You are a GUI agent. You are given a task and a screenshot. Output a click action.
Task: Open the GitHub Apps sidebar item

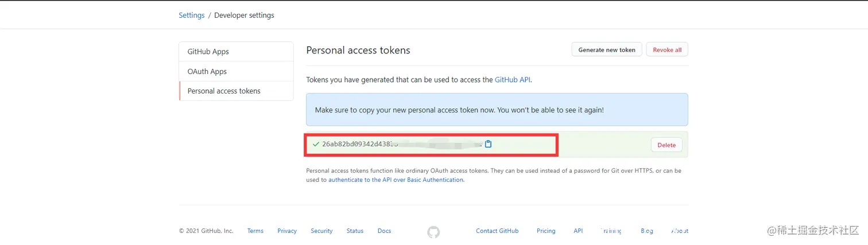237,52
